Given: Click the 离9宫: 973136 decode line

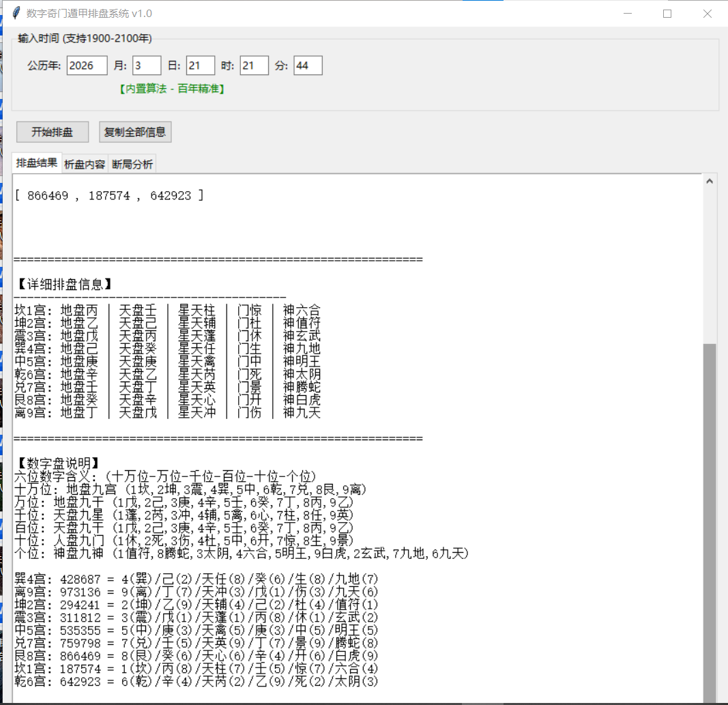Looking at the screenshot, I should [196, 592].
